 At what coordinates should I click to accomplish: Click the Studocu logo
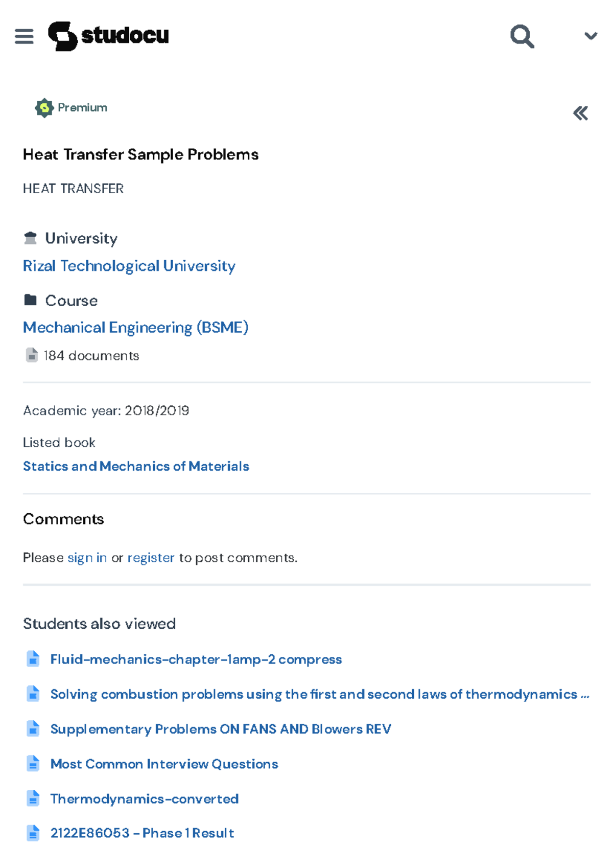coord(108,36)
